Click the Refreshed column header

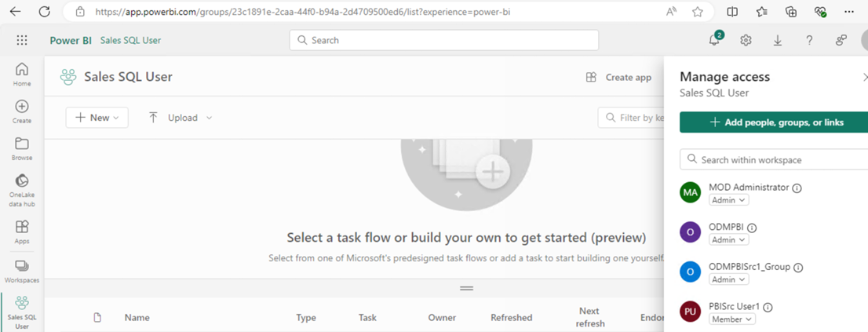[511, 318]
